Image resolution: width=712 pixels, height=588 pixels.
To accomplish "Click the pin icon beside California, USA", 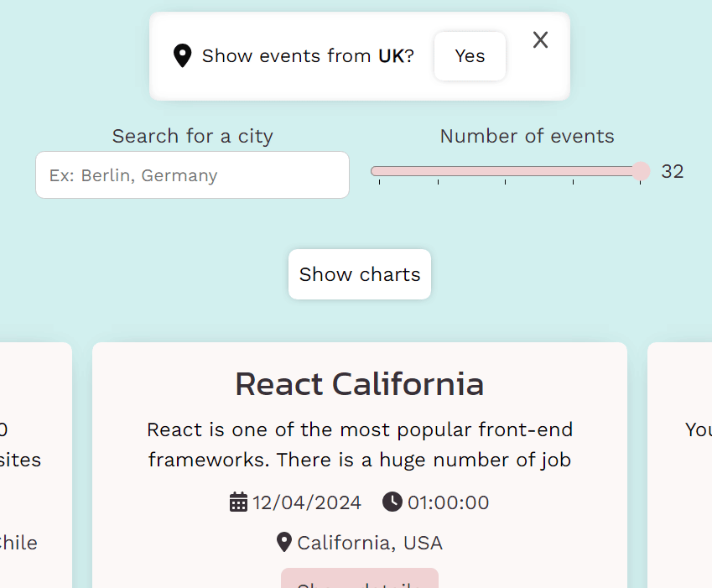I will [284, 542].
